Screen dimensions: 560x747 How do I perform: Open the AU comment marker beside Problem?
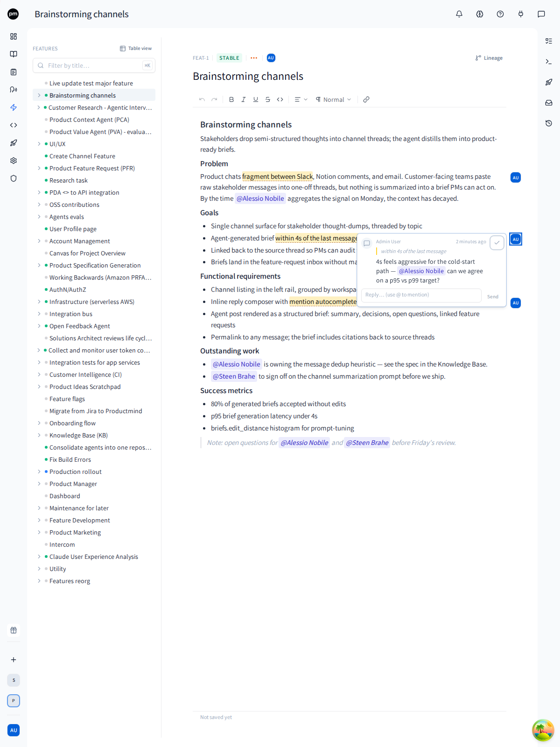click(x=516, y=177)
